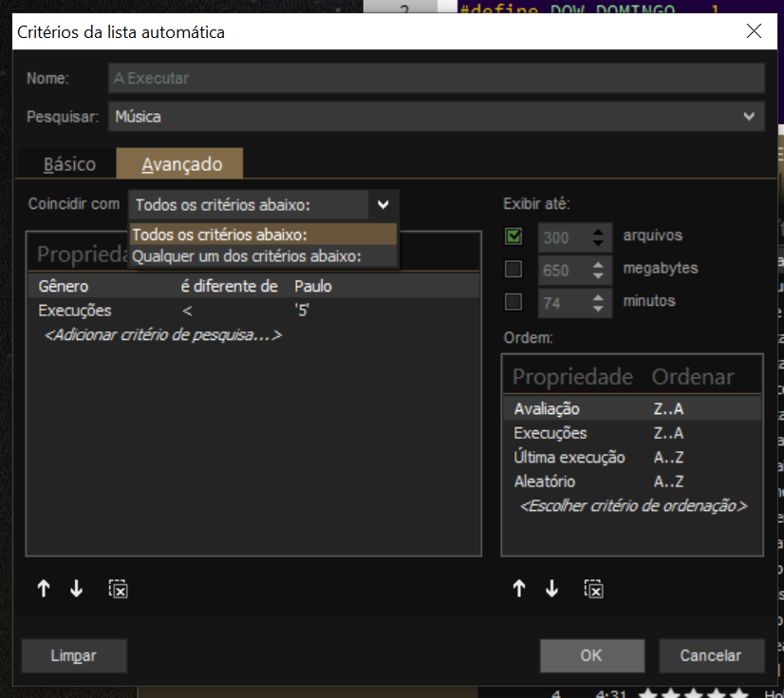Move sort order item down
The image size is (784, 698).
click(552, 589)
